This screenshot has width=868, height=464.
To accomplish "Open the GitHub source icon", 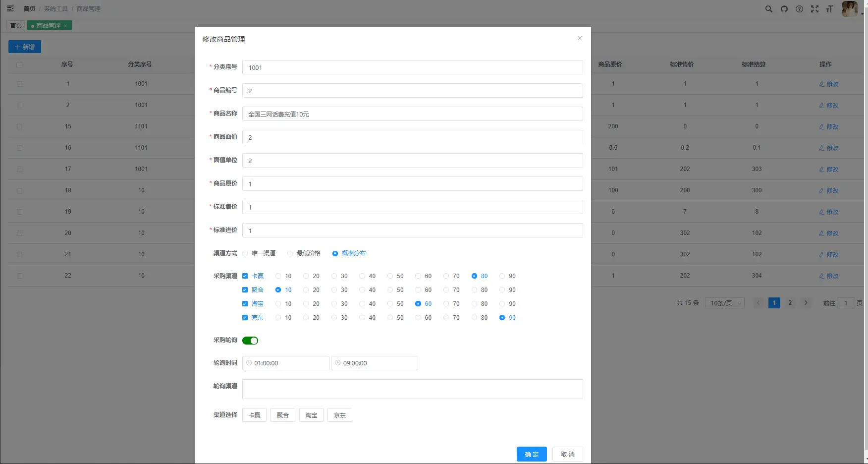I will (784, 9).
